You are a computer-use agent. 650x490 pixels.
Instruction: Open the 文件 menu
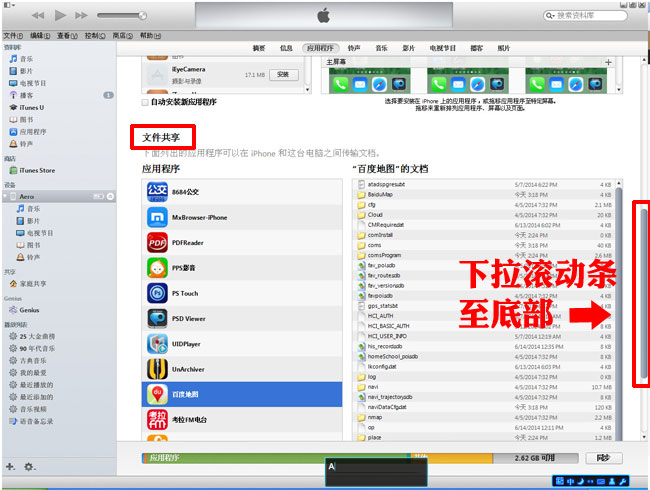click(x=13, y=36)
